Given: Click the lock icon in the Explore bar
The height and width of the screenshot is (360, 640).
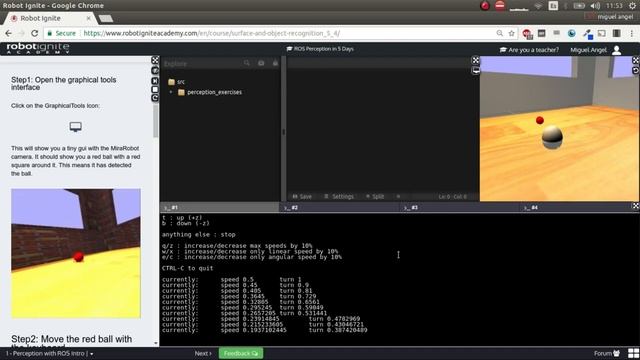Looking at the screenshot, I should click(x=276, y=63).
